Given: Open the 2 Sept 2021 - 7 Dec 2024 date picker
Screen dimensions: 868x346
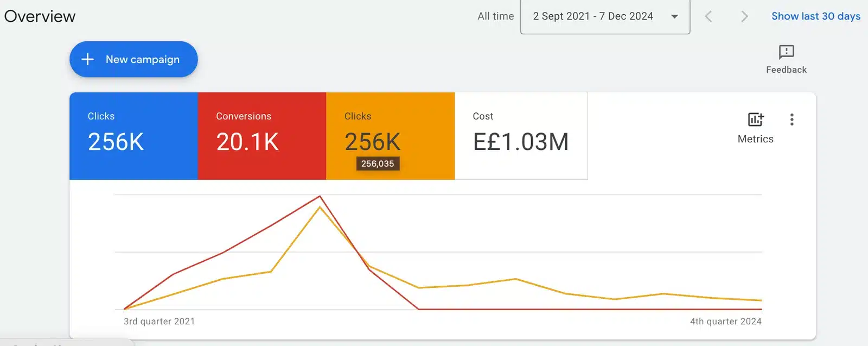Looking at the screenshot, I should point(593,16).
